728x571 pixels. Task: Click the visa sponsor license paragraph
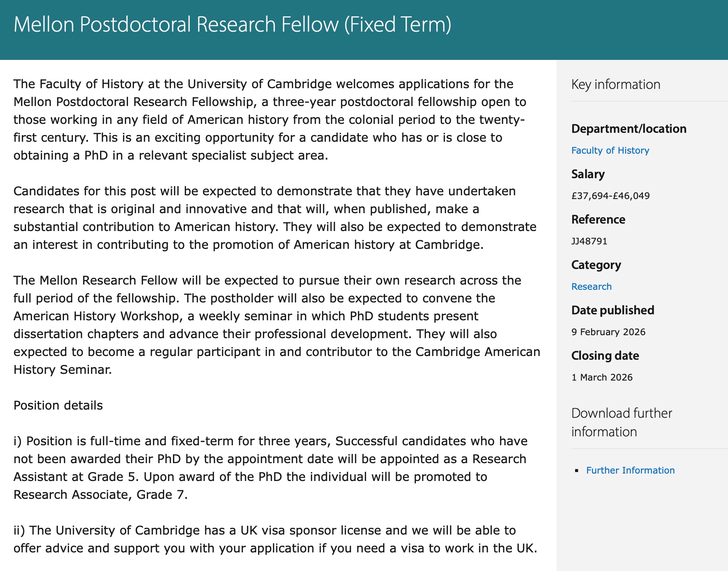pyautogui.click(x=275, y=539)
